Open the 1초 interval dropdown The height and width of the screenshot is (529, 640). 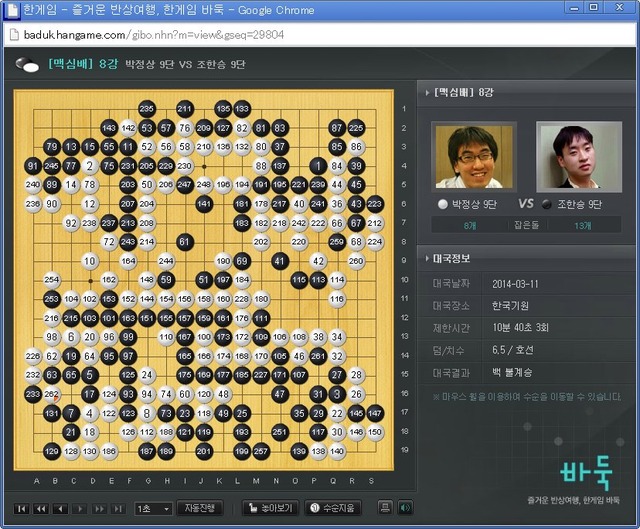(x=153, y=509)
